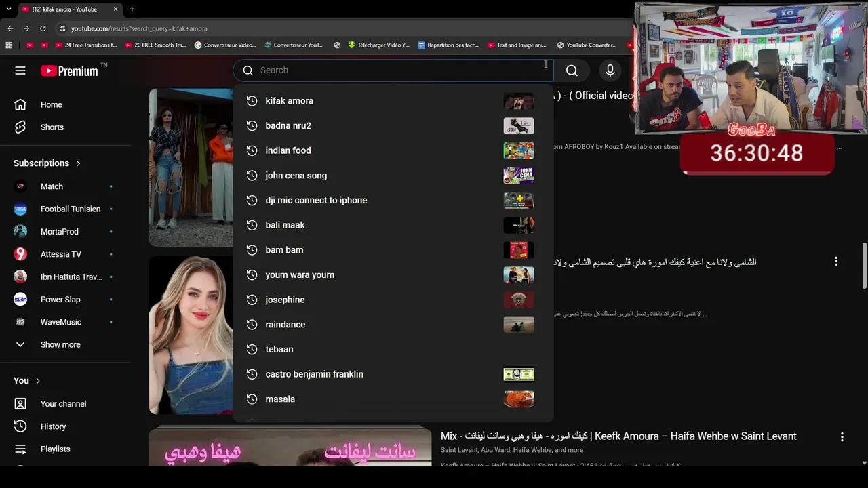Pick the john cena song suggestion
The image size is (868, 488).
point(393,176)
